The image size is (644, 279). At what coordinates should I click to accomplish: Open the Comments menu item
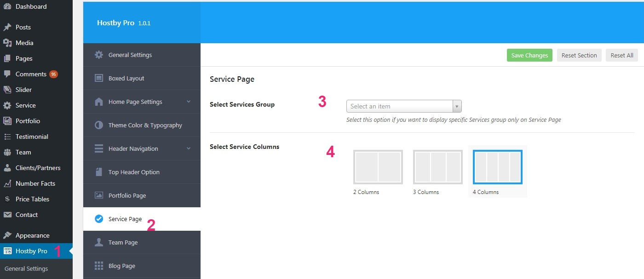tap(36, 74)
